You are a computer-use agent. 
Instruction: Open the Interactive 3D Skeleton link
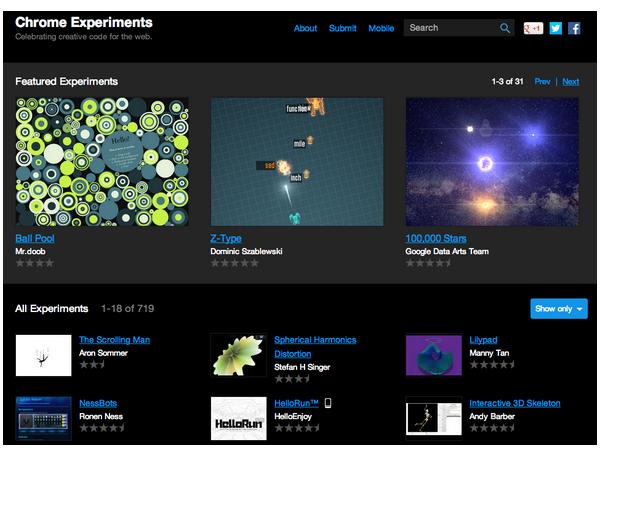tap(515, 403)
